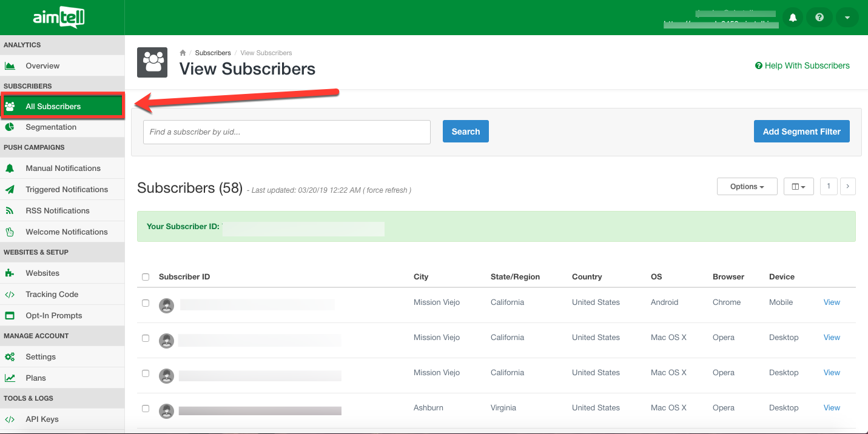Click the Segmentation pie chart icon
Image resolution: width=868 pixels, height=434 pixels.
10,127
